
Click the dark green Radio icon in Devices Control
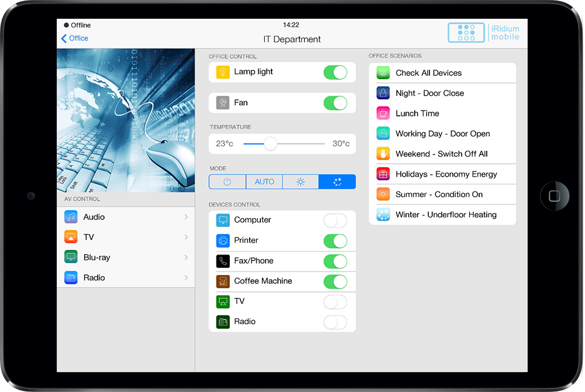coord(223,322)
